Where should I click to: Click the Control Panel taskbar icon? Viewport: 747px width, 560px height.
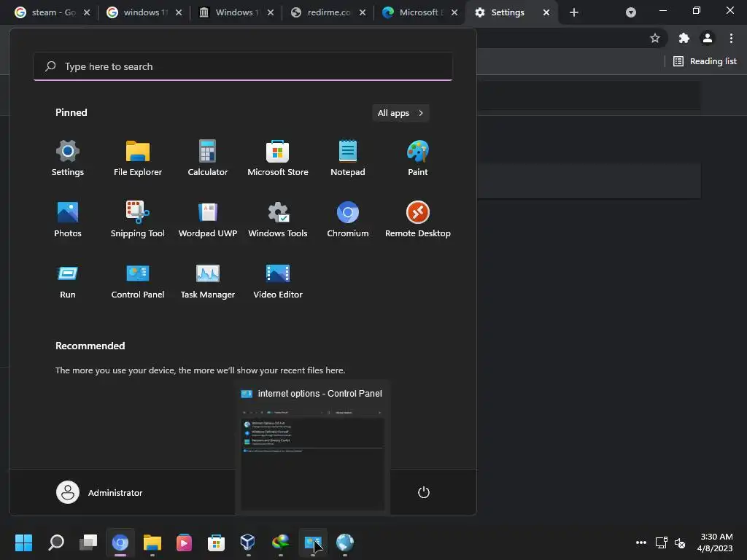point(312,542)
